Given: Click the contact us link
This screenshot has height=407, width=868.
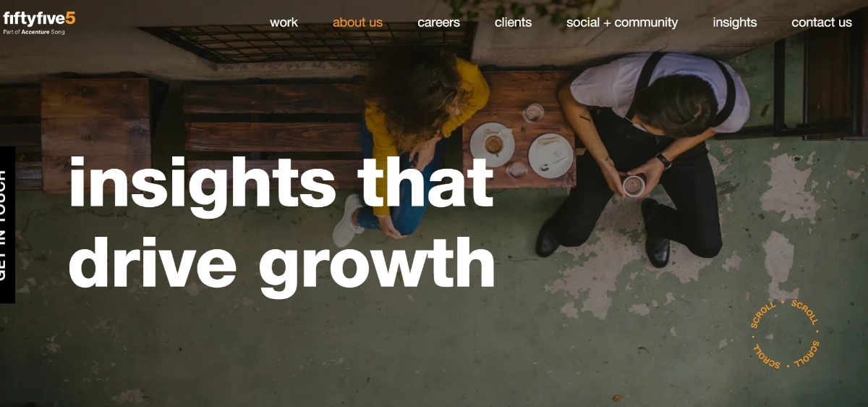Looking at the screenshot, I should coord(822,22).
